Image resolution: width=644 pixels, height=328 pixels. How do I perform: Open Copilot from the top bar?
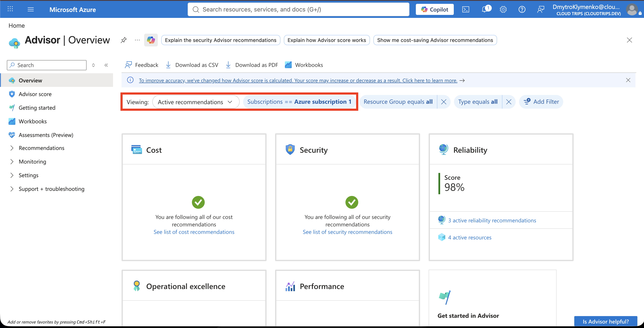click(435, 10)
